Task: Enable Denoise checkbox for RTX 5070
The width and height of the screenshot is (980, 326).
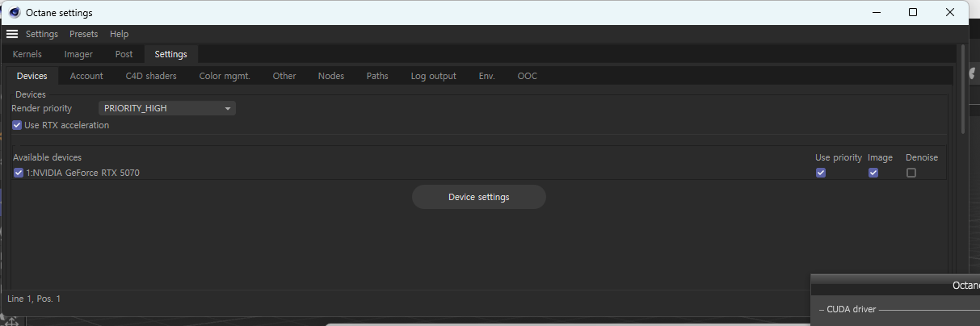Action: [x=911, y=173]
